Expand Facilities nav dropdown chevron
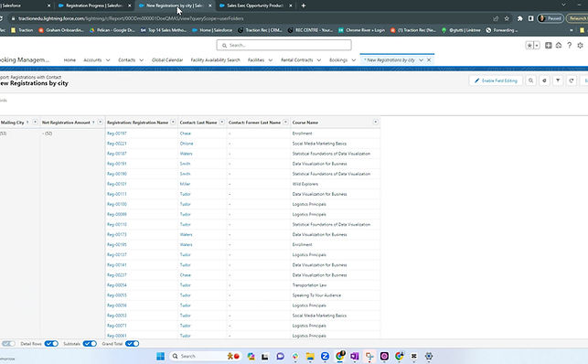Screen dimensions: 588x364 coord(271,60)
